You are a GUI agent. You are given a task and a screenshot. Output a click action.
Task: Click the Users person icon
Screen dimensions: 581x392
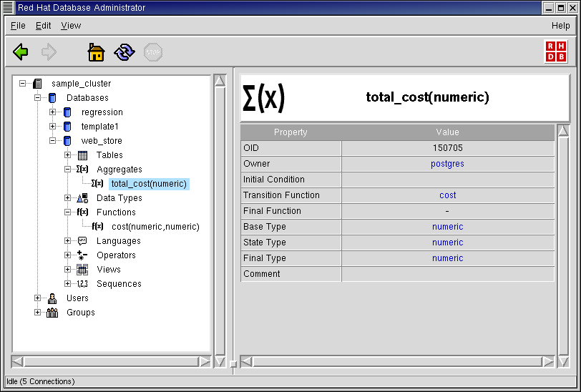pyautogui.click(x=52, y=298)
